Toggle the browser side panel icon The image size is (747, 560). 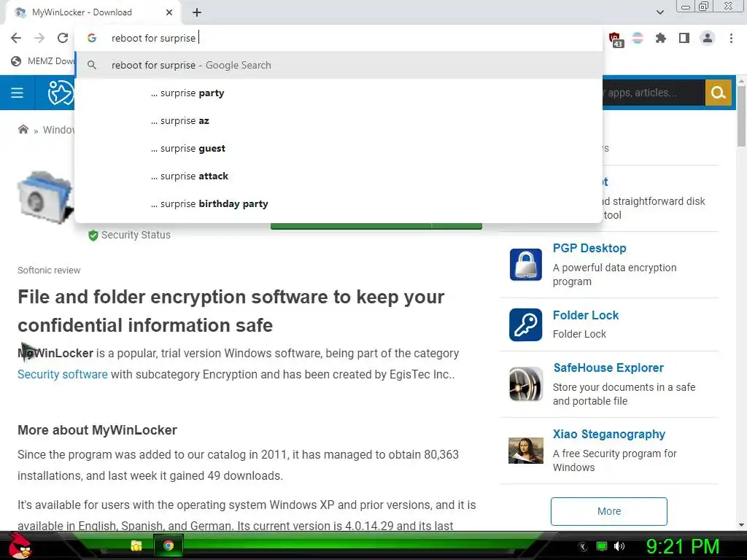tap(684, 38)
